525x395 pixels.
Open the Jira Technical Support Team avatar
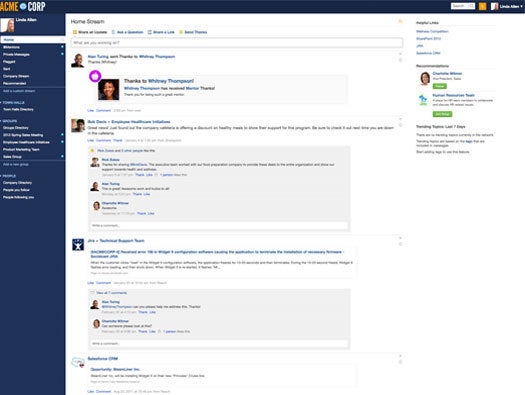pyautogui.click(x=78, y=245)
